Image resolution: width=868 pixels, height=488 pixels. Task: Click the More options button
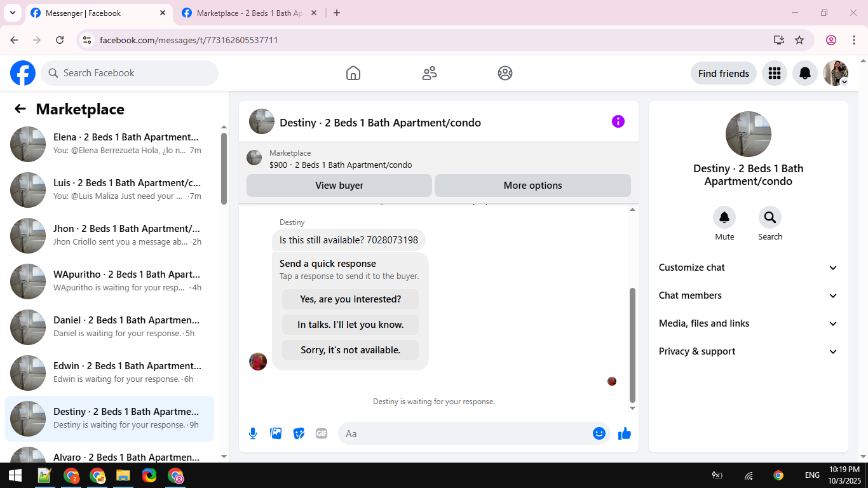click(x=532, y=186)
